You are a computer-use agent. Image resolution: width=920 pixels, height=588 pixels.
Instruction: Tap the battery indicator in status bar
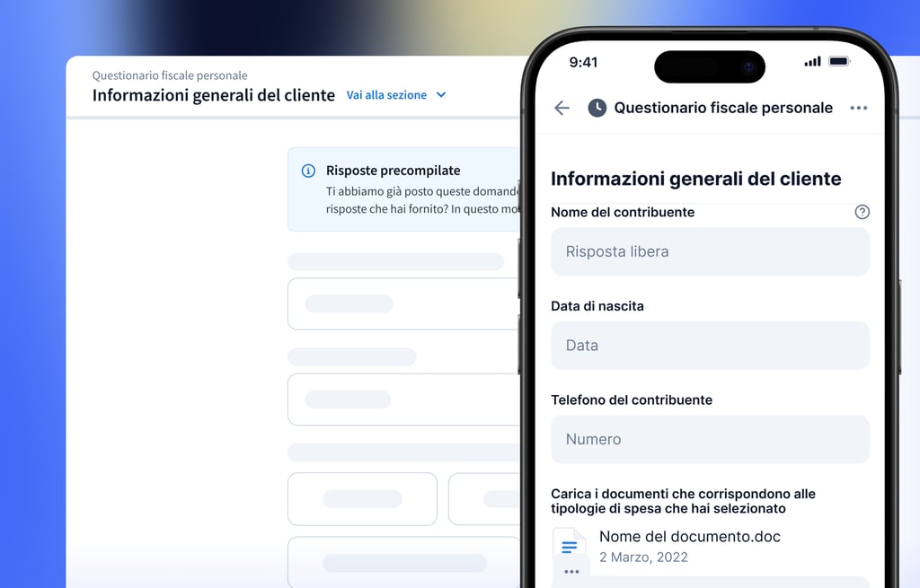click(838, 61)
